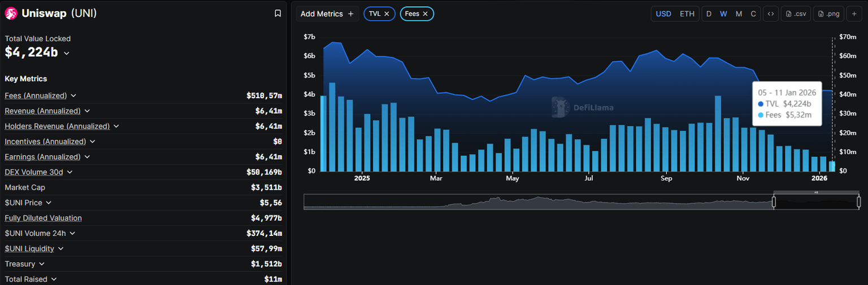
Task: Set chart interval to Daily (D)
Action: pyautogui.click(x=709, y=14)
